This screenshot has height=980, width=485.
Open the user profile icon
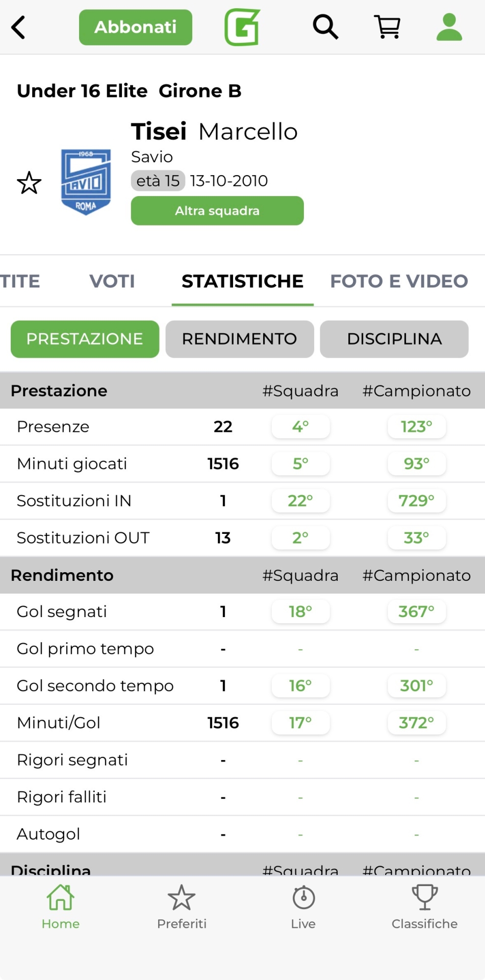point(449,27)
